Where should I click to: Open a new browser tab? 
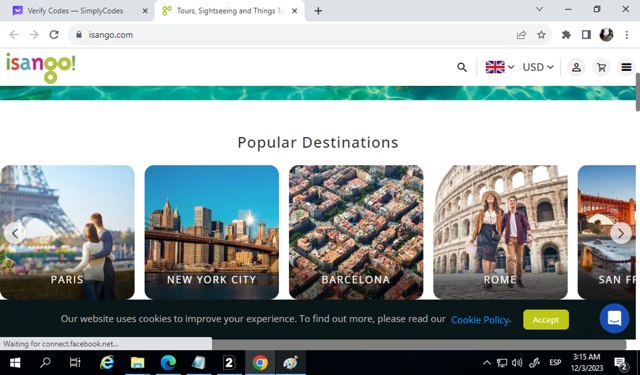318,11
